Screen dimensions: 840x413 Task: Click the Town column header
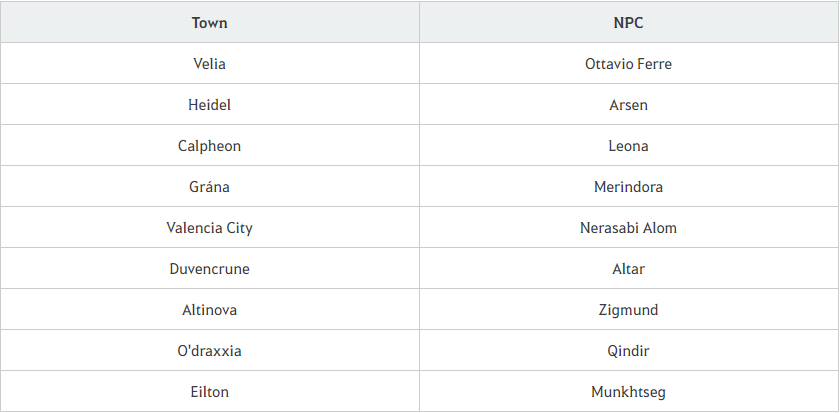pyautogui.click(x=209, y=22)
